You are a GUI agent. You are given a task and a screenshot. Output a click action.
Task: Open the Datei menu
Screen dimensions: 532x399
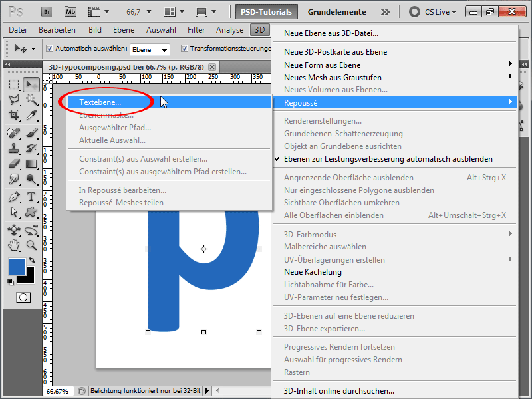tap(18, 30)
